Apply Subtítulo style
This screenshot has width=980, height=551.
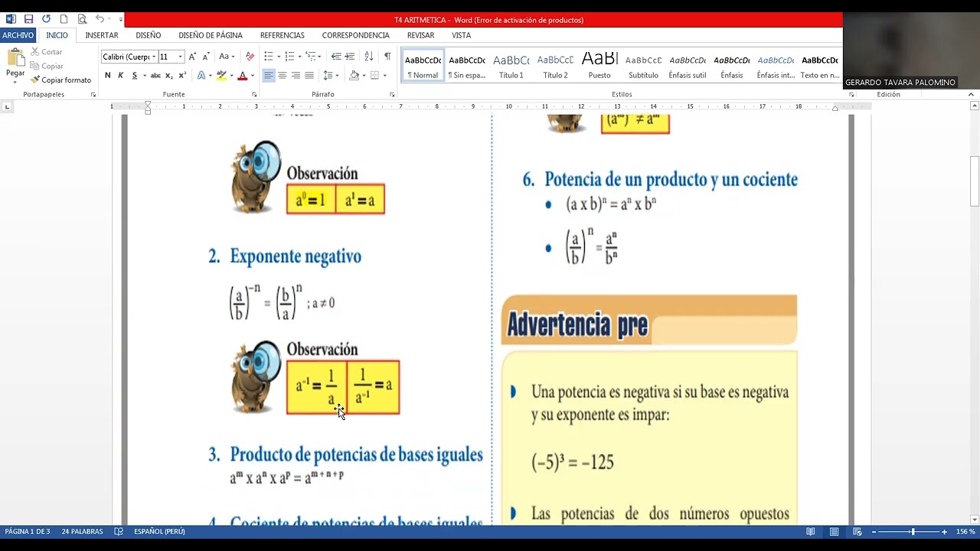(643, 66)
